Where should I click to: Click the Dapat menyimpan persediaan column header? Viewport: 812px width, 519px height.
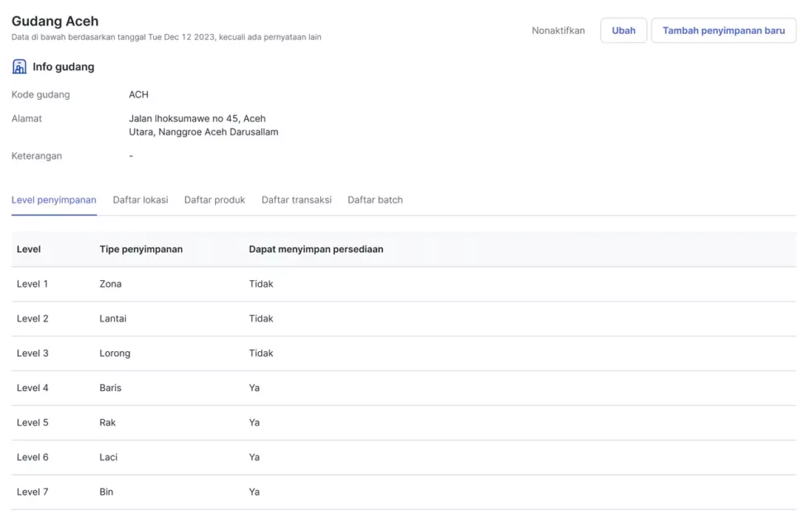pyautogui.click(x=316, y=250)
